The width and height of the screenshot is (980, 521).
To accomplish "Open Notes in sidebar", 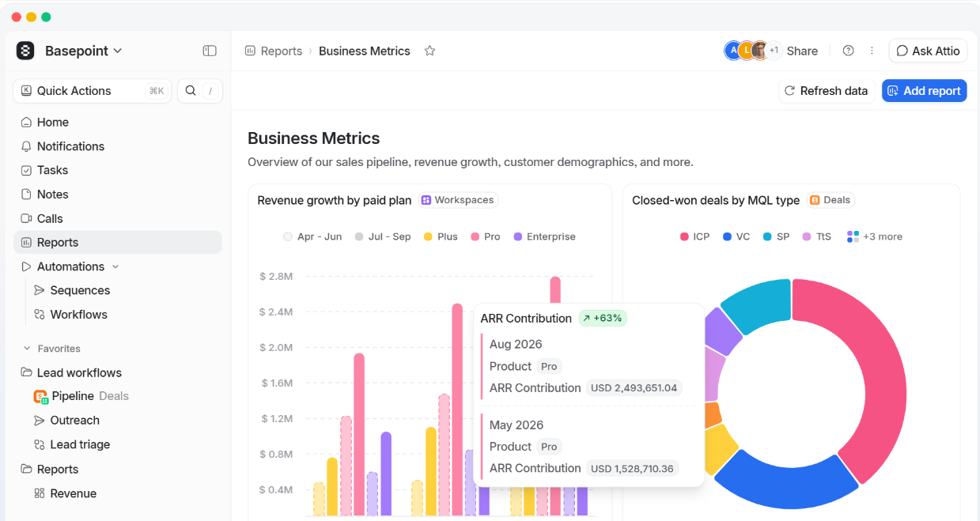I will [118, 194].
